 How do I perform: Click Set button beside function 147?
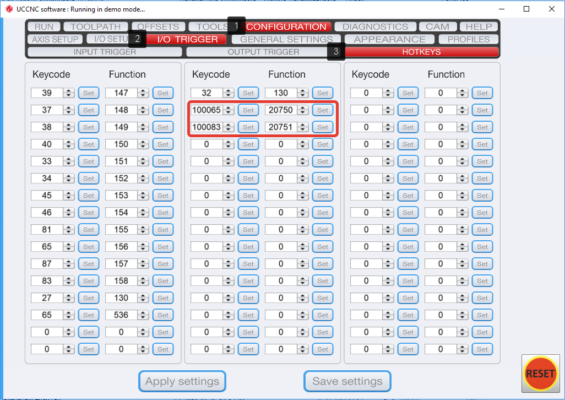pos(163,93)
